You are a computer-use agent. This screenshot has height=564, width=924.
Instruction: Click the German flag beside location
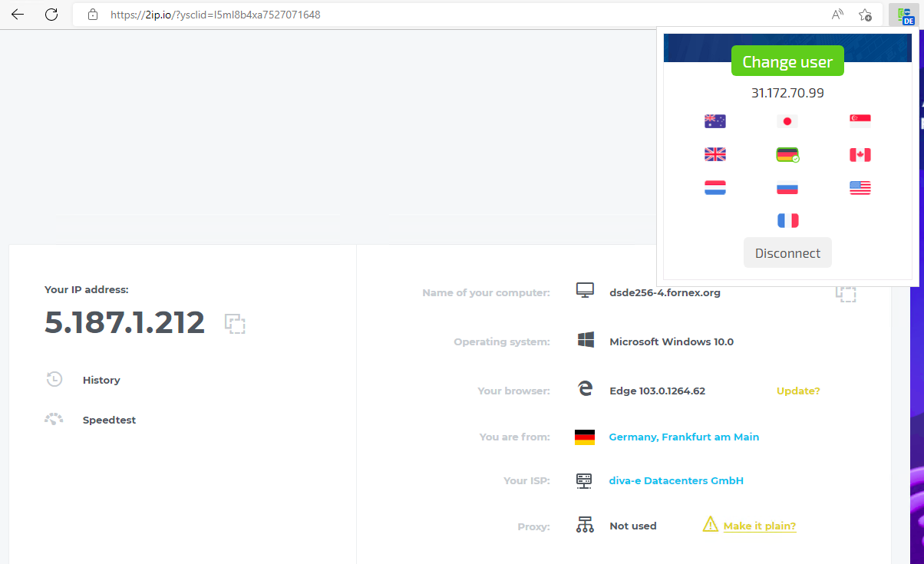(x=585, y=437)
